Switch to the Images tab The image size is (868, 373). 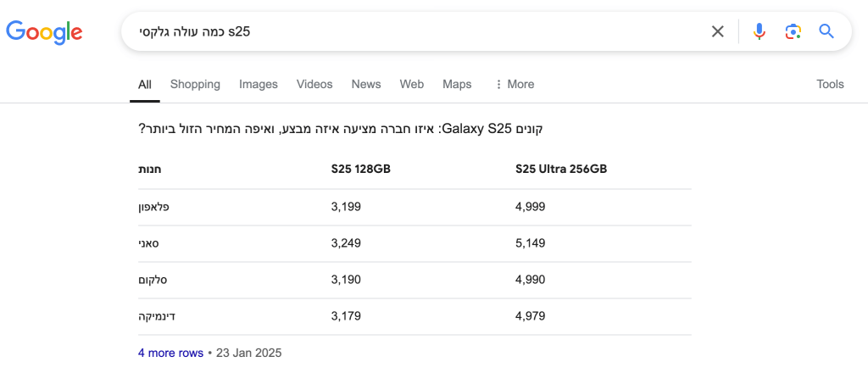[259, 84]
